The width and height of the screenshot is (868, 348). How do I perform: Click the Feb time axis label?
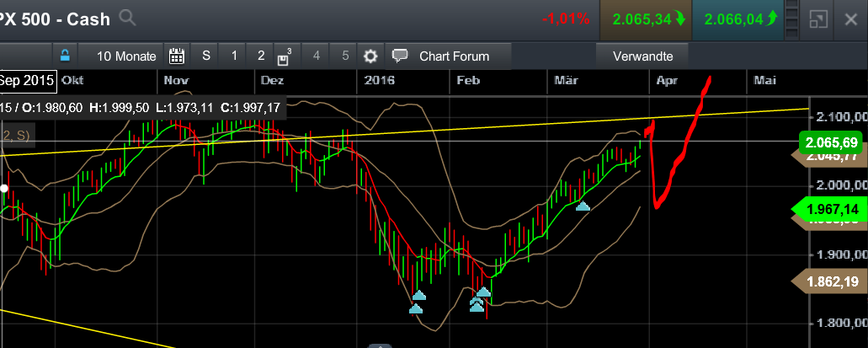click(467, 81)
